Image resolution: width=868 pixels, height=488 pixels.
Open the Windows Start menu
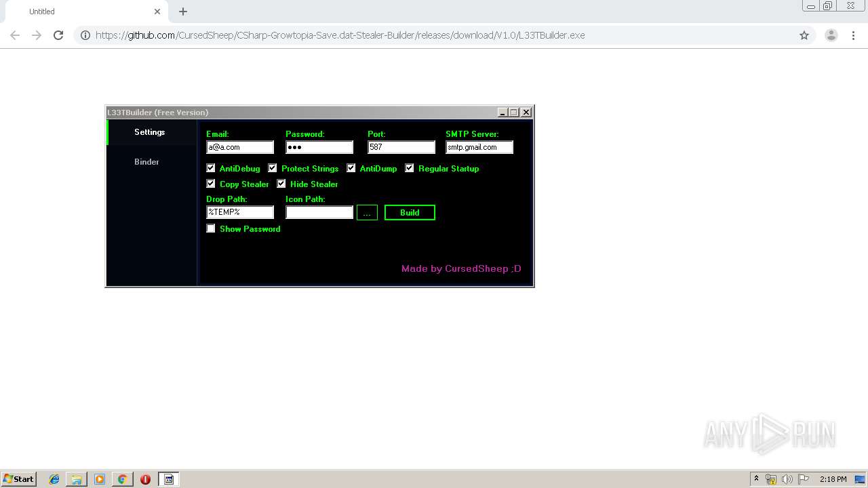(x=18, y=479)
